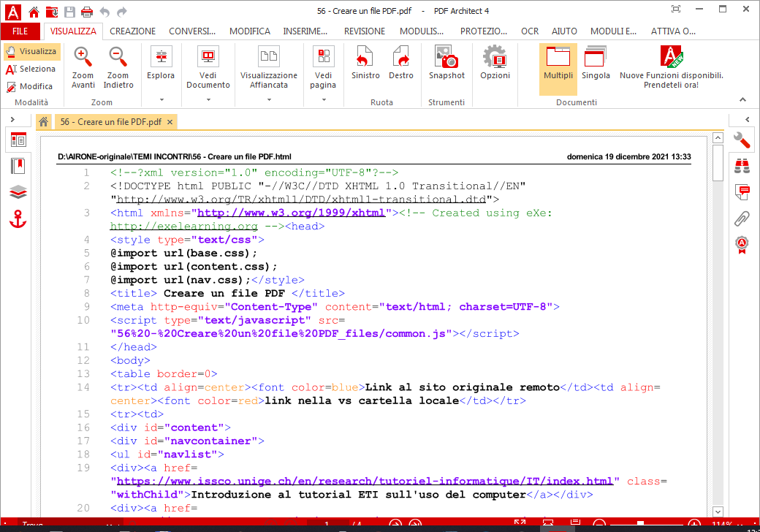Image resolution: width=760 pixels, height=532 pixels.
Task: Close the '56 - Creare un file PDF.pdf' tab
Action: coord(170,122)
